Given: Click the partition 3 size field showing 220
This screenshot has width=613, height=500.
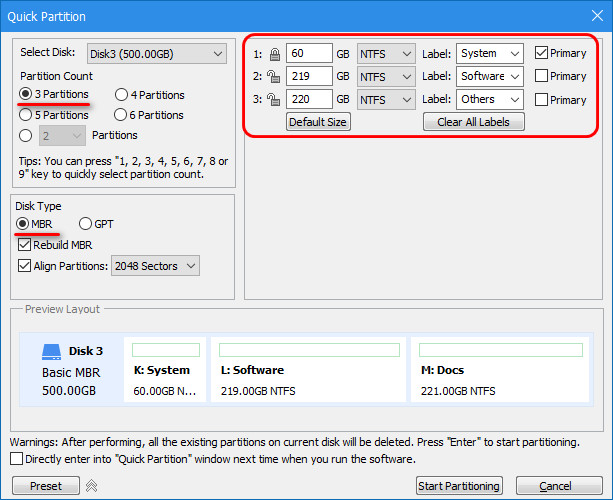Looking at the screenshot, I should (309, 99).
